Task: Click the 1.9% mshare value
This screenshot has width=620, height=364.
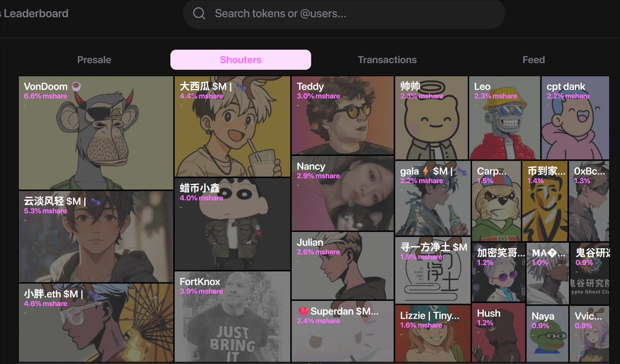Action: click(x=422, y=257)
